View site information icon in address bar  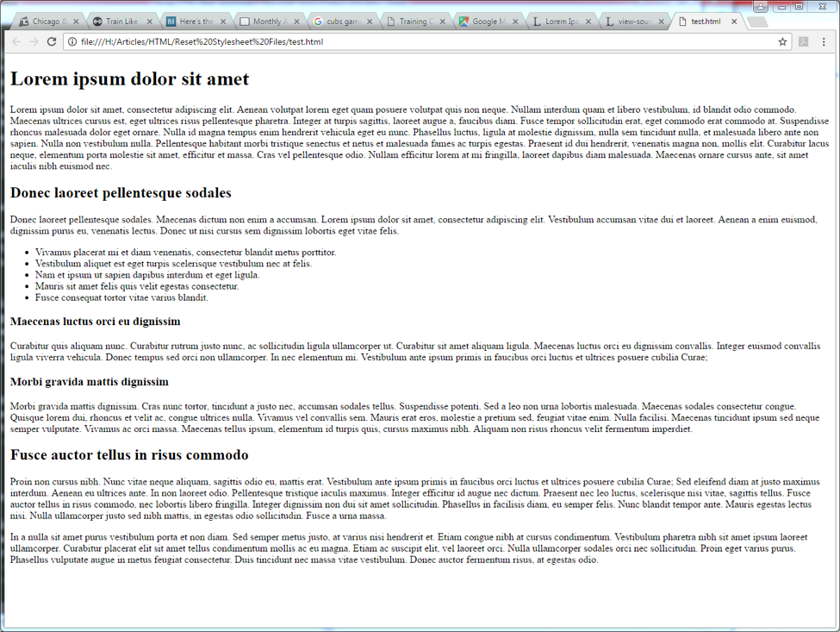(72, 41)
